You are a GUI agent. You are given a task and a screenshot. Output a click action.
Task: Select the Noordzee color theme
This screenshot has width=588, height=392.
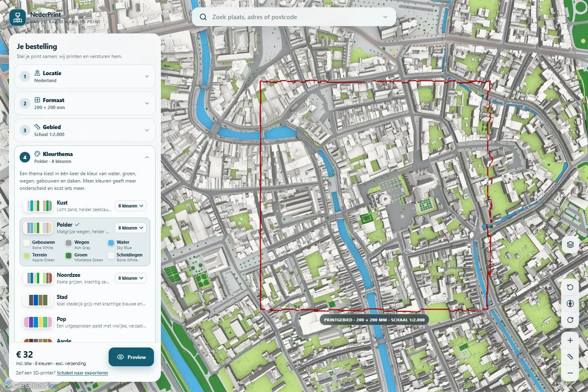[x=67, y=278]
